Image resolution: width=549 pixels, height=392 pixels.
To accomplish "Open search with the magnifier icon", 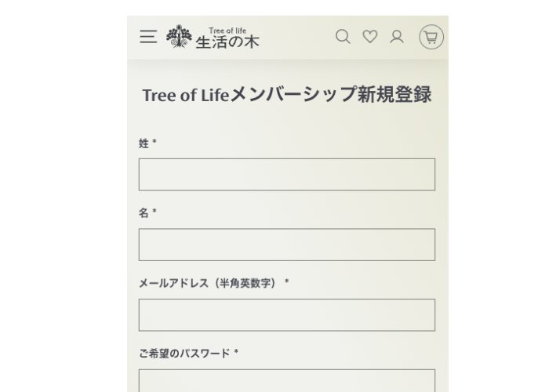I will 342,36.
